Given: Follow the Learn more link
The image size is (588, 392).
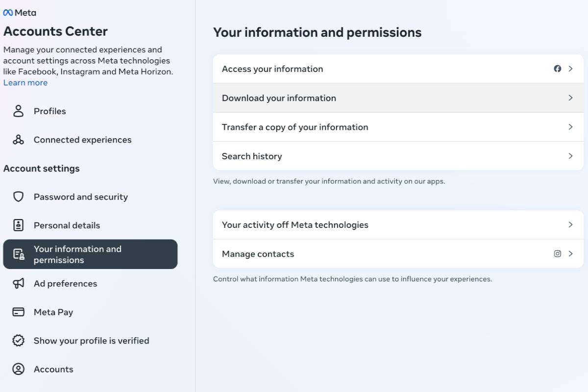Looking at the screenshot, I should [25, 83].
